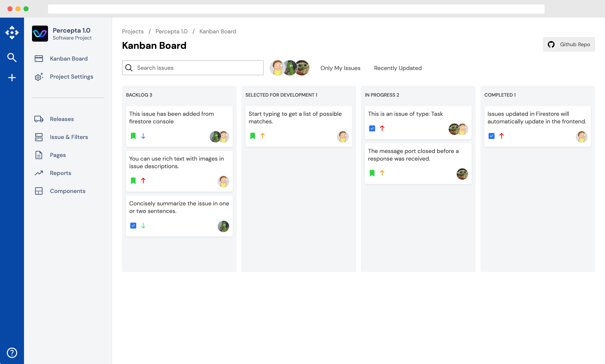
Task: Click the Github logo icon in Github Repo button
Action: (551, 44)
